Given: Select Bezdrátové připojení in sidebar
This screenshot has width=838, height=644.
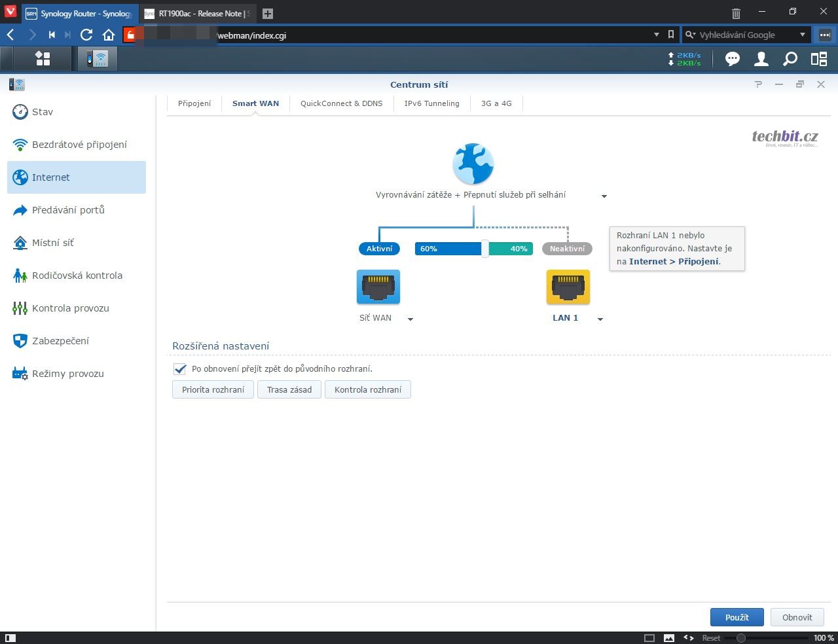Looking at the screenshot, I should click(x=79, y=145).
